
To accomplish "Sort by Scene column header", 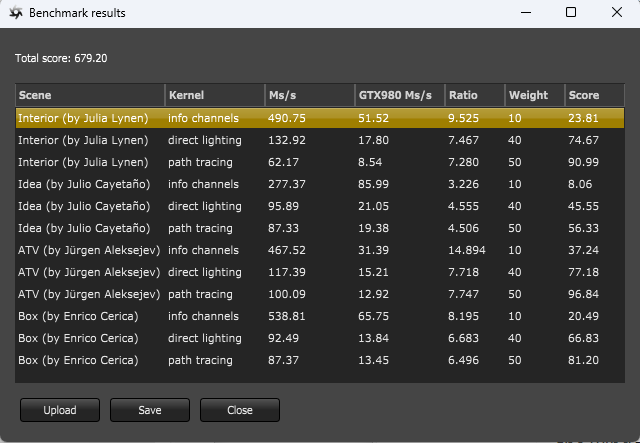I will (89, 96).
